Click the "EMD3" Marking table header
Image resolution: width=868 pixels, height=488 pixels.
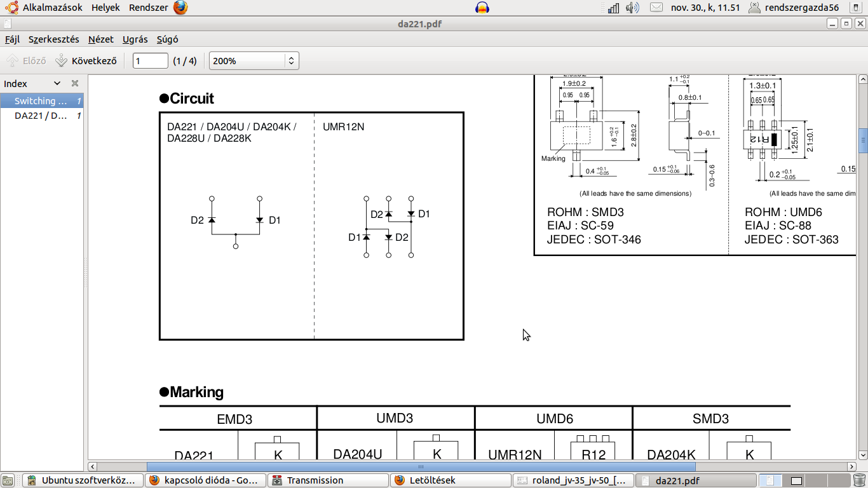point(234,419)
